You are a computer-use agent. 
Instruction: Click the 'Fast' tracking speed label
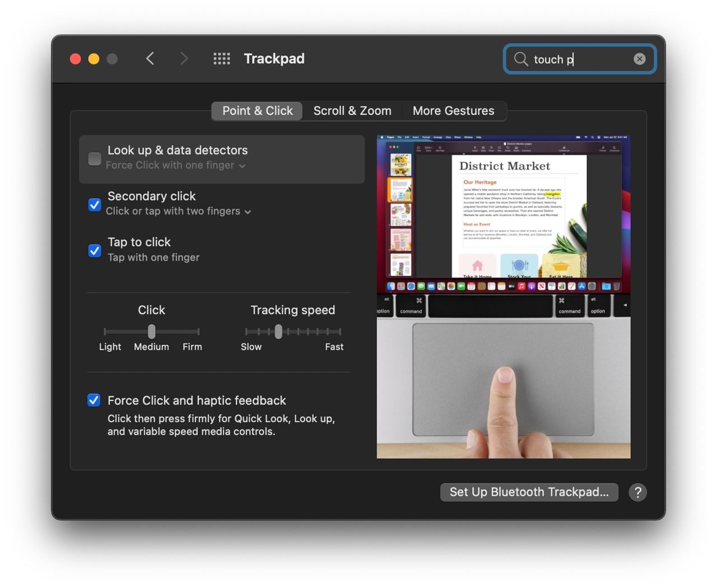[x=334, y=347]
